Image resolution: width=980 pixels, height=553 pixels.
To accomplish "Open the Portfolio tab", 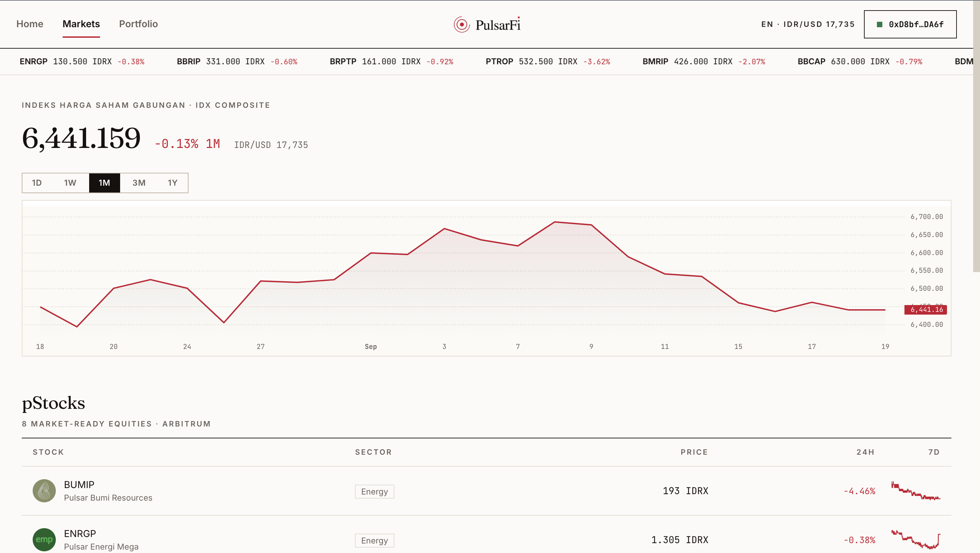I will (138, 24).
